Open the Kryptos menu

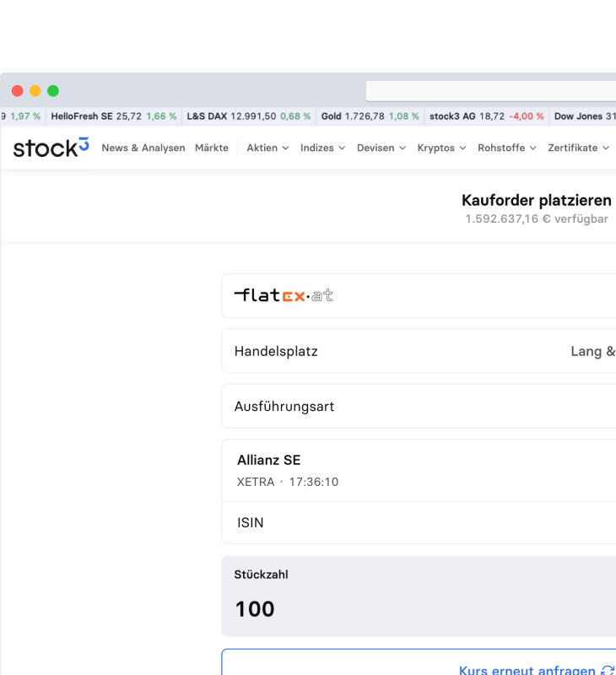pyautogui.click(x=441, y=148)
